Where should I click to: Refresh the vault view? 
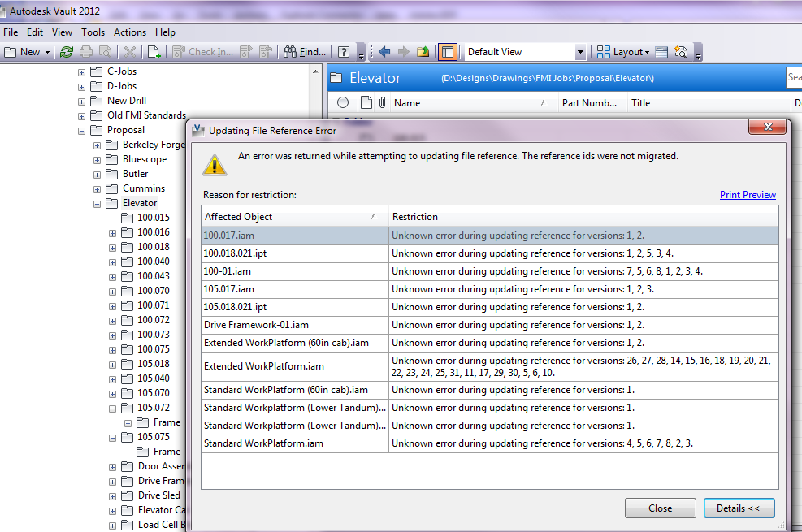[67, 51]
